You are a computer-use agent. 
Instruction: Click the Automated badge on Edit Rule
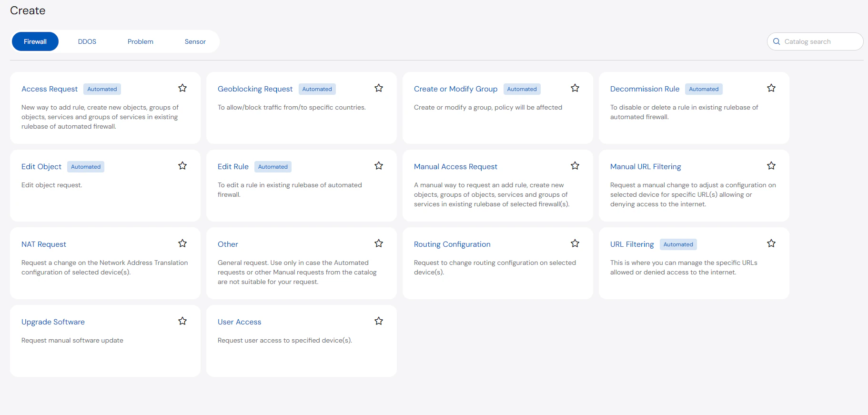pos(273,167)
